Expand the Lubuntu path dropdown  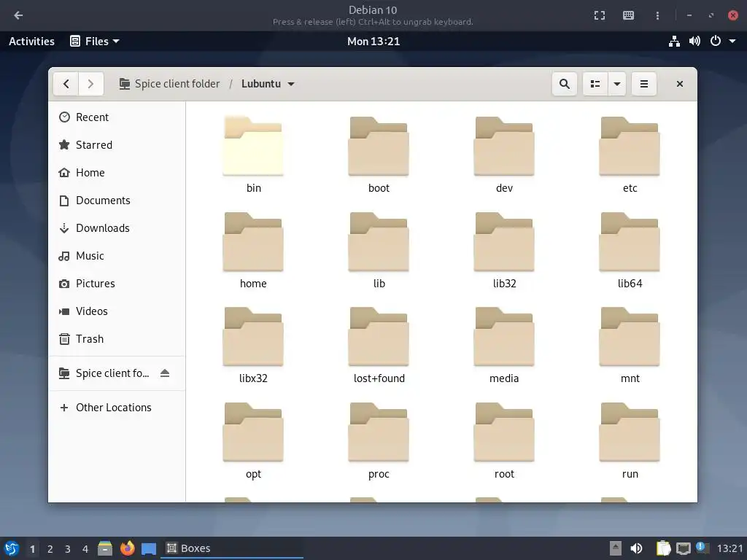click(291, 85)
